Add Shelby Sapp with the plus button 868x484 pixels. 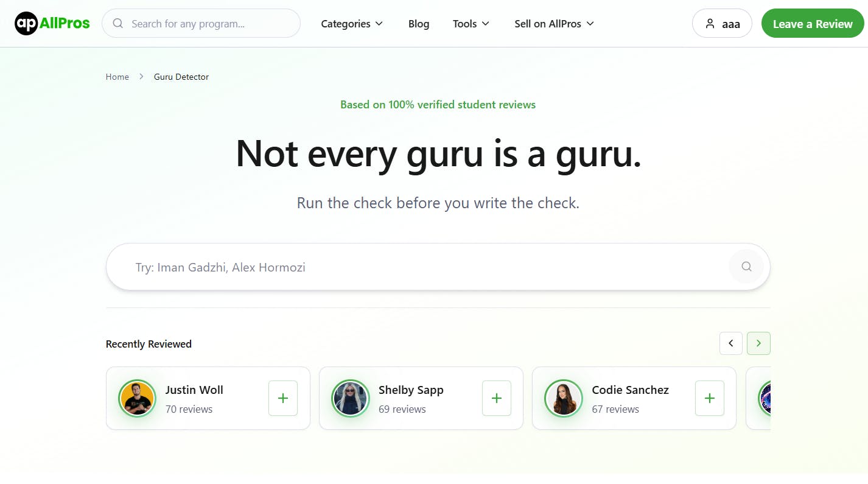[497, 398]
